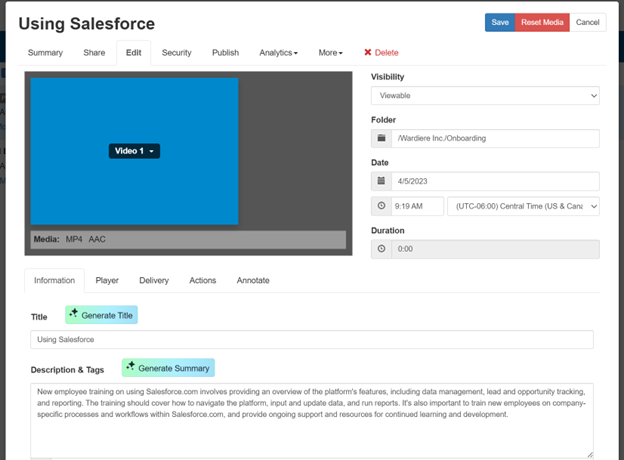Expand the Analytics menu
624x460 pixels.
pos(278,53)
